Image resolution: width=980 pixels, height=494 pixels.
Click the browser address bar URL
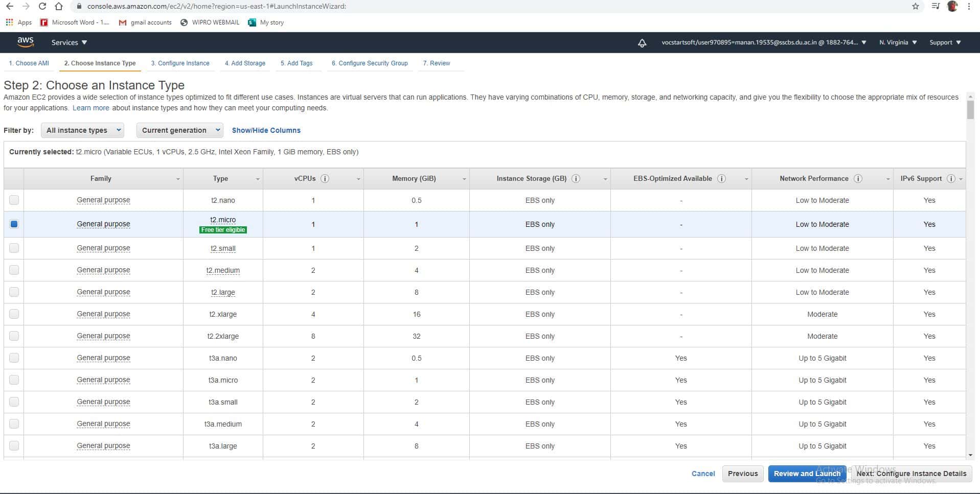[217, 6]
